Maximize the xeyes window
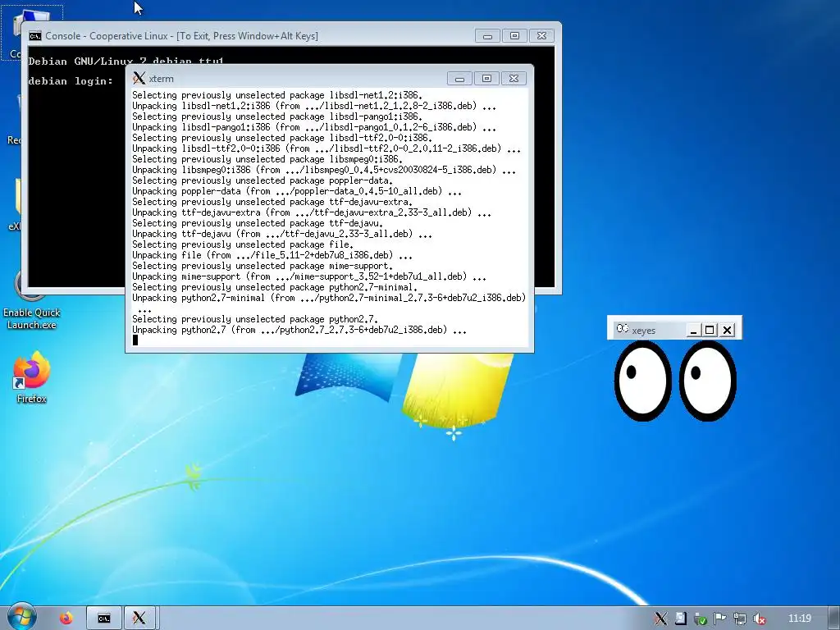840x630 pixels. [x=710, y=331]
